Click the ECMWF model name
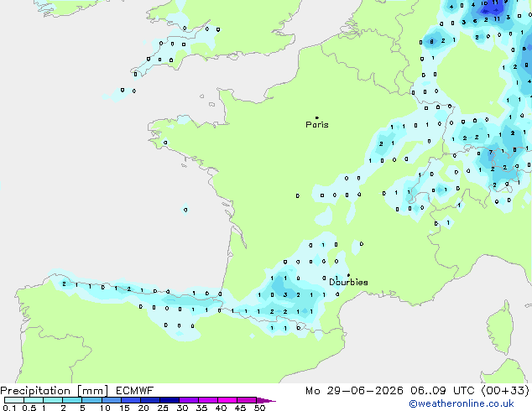532x411 pixels. (x=135, y=391)
